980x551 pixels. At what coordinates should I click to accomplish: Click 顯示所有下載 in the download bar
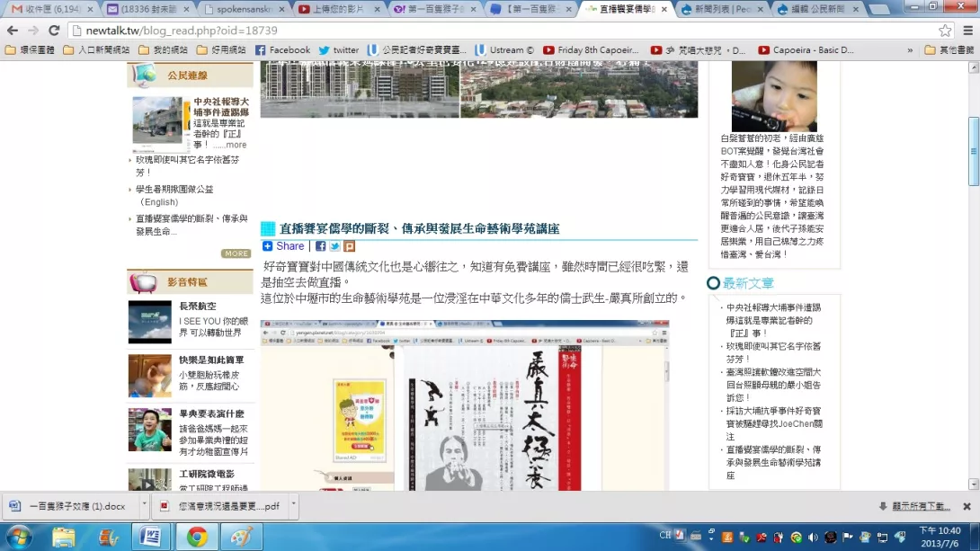tap(920, 506)
